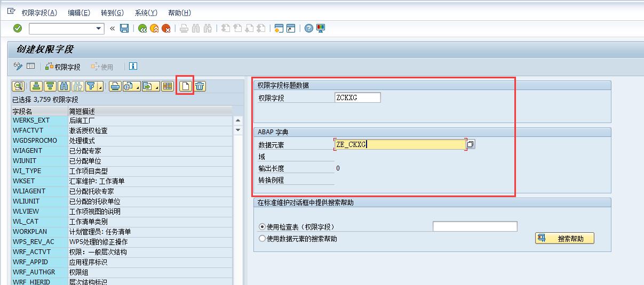Screen dimensions: 644x285
Task: Click the 搜索帮助 button
Action: [x=565, y=239]
